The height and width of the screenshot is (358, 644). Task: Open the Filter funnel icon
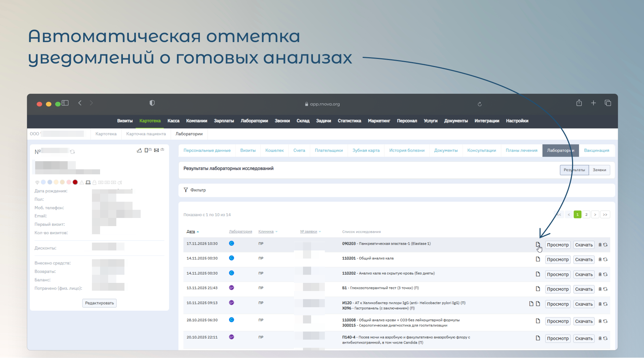coord(186,190)
